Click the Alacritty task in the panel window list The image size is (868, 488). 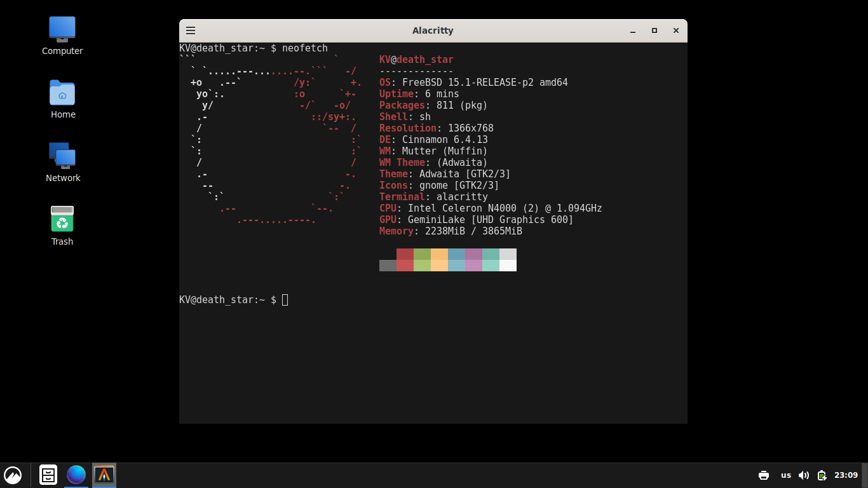click(104, 475)
